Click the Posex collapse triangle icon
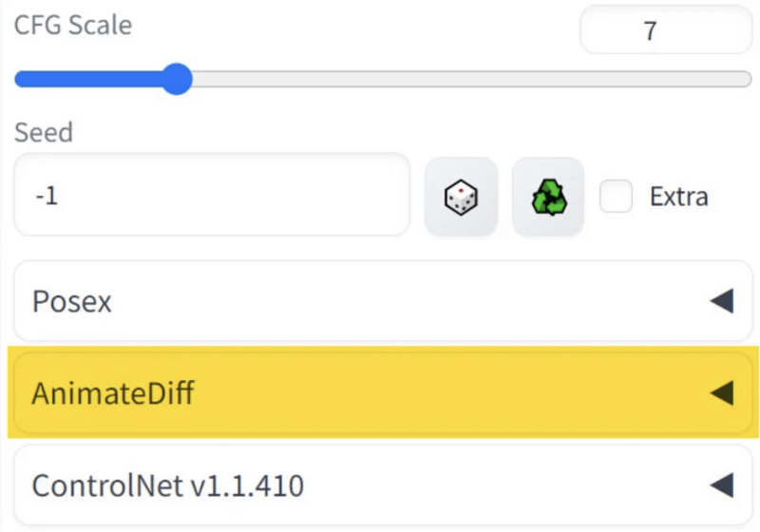The height and width of the screenshot is (532, 760). (x=722, y=302)
